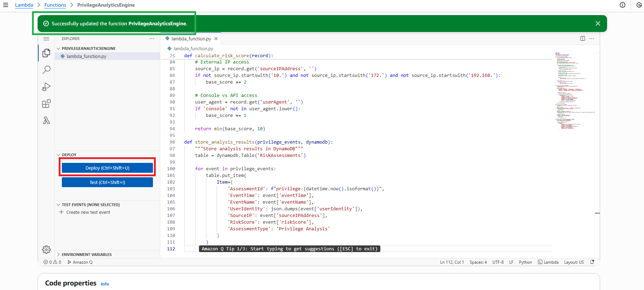
Task: Click the '# Console vs API access' comment
Action: (226, 95)
